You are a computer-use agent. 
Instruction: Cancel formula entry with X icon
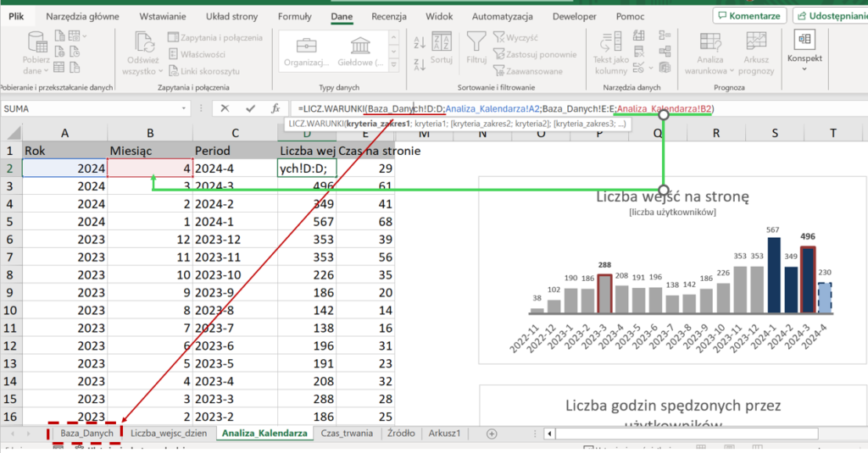click(225, 108)
